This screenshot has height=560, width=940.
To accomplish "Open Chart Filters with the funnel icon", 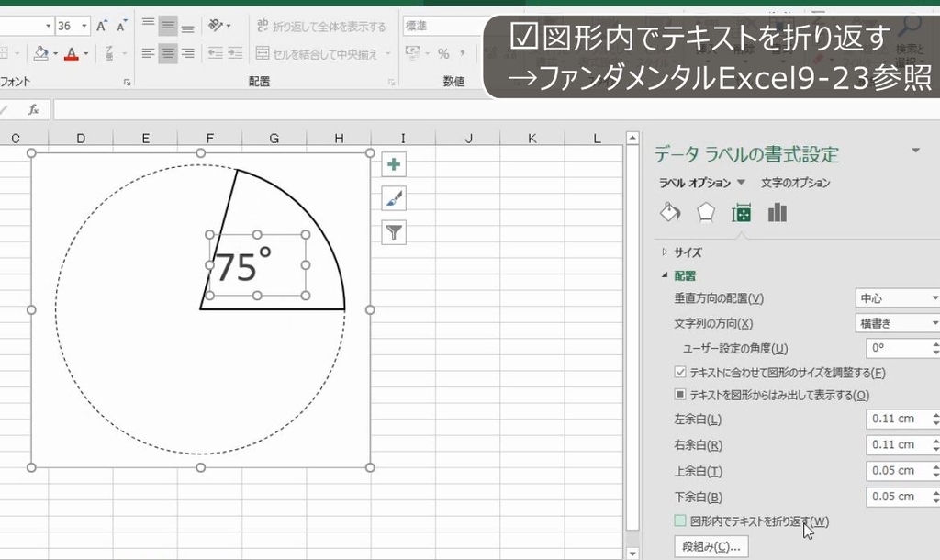I will tap(394, 232).
